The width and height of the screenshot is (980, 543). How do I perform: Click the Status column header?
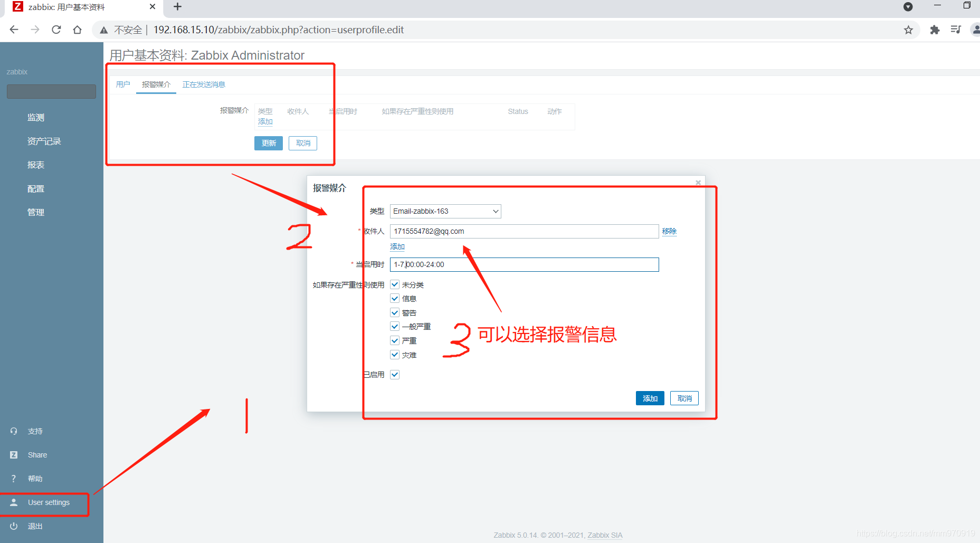(518, 111)
